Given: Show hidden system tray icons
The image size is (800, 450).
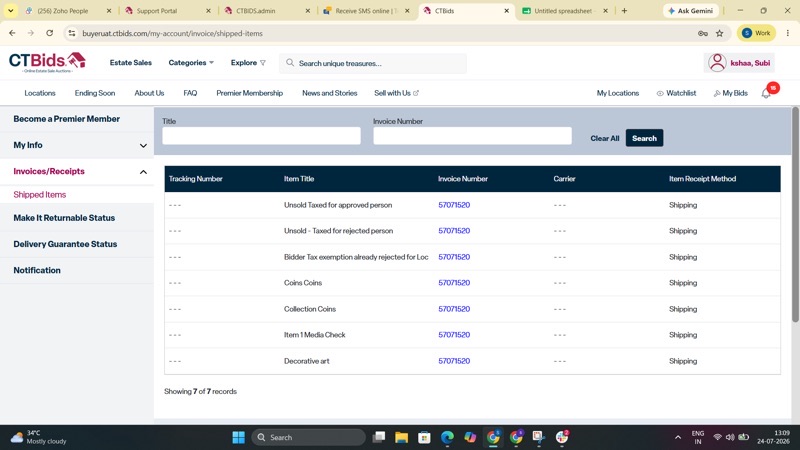Looking at the screenshot, I should tap(678, 437).
